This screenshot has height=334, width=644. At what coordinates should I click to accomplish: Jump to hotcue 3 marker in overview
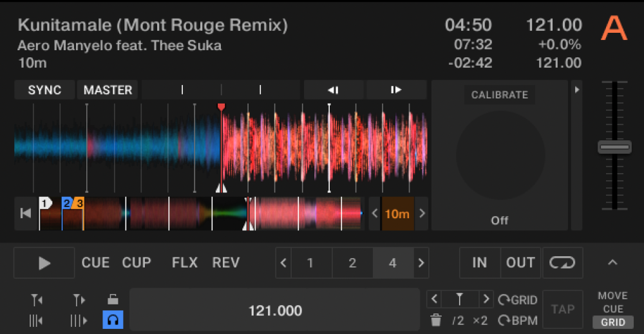pos(79,203)
